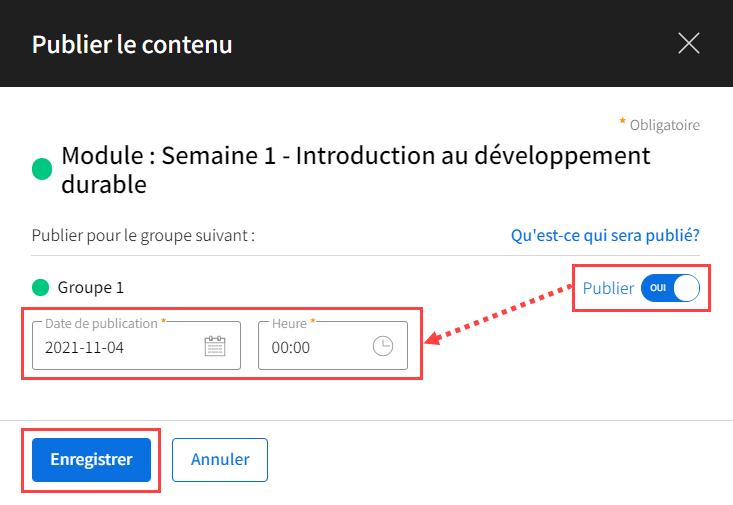Click the Date de publication field label
The image size is (733, 505).
click(101, 323)
